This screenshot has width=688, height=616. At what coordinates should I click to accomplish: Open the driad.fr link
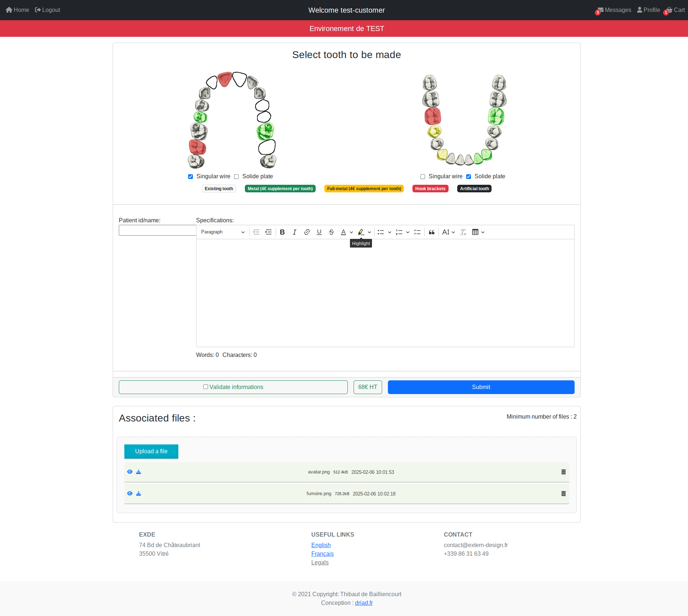(364, 603)
